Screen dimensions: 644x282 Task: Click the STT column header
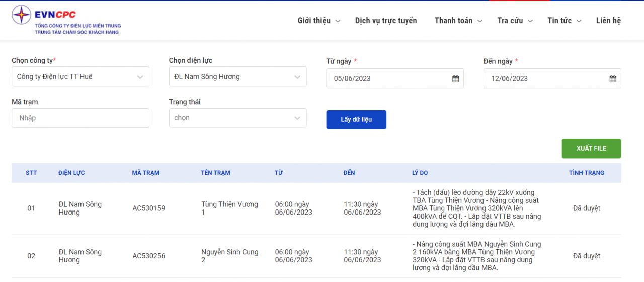coord(31,173)
